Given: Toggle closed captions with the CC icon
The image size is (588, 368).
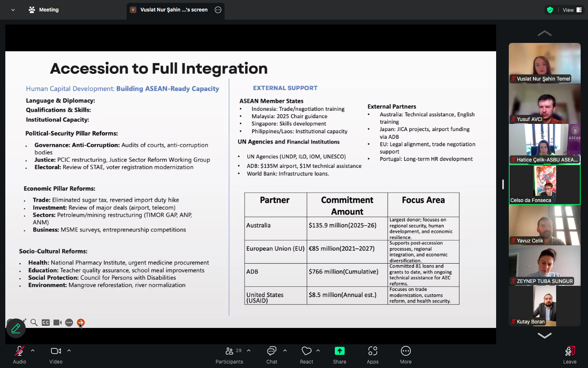Looking at the screenshot, I should 46,323.
